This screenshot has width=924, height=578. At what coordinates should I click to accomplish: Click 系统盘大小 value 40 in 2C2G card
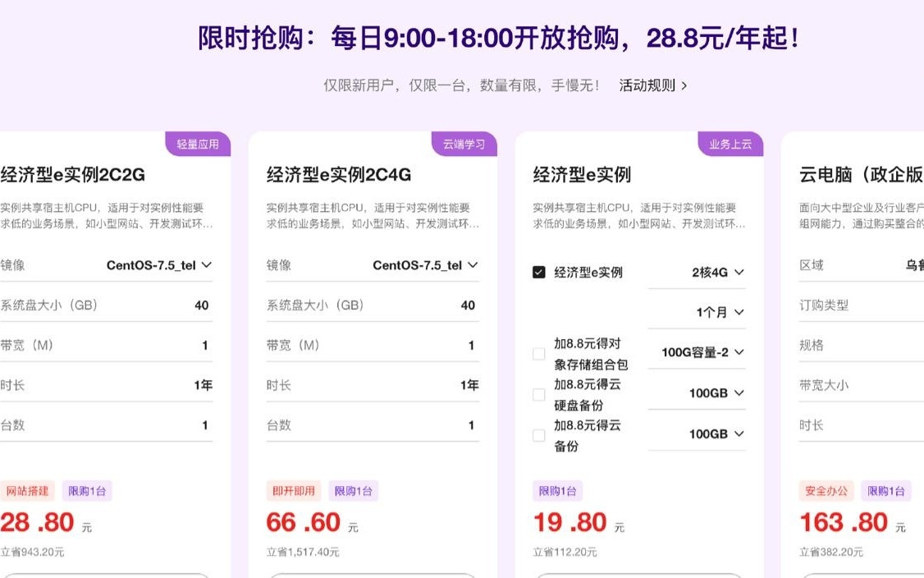click(x=202, y=305)
